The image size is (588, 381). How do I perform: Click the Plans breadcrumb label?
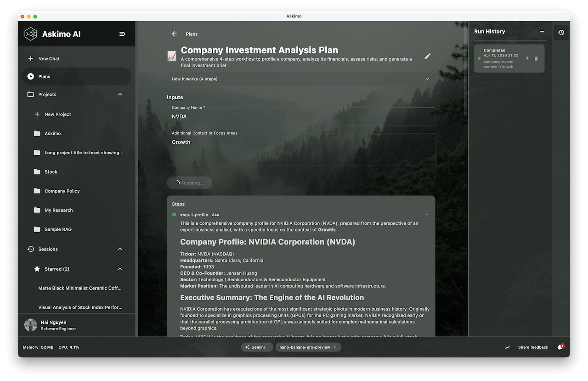click(192, 34)
